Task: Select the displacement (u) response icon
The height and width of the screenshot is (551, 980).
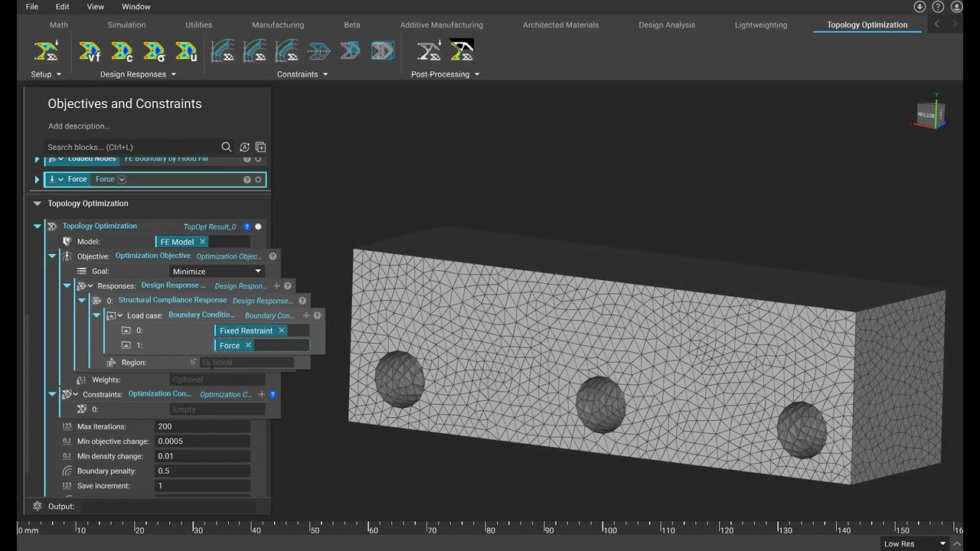Action: point(186,51)
